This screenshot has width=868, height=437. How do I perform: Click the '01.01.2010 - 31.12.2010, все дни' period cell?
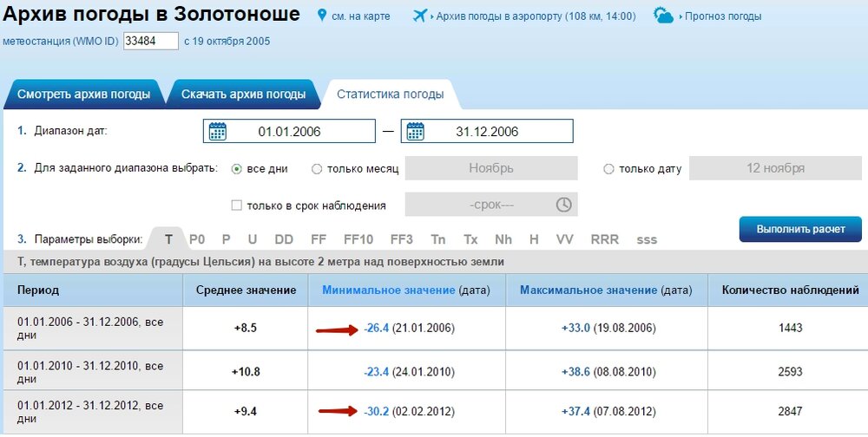pos(93,372)
